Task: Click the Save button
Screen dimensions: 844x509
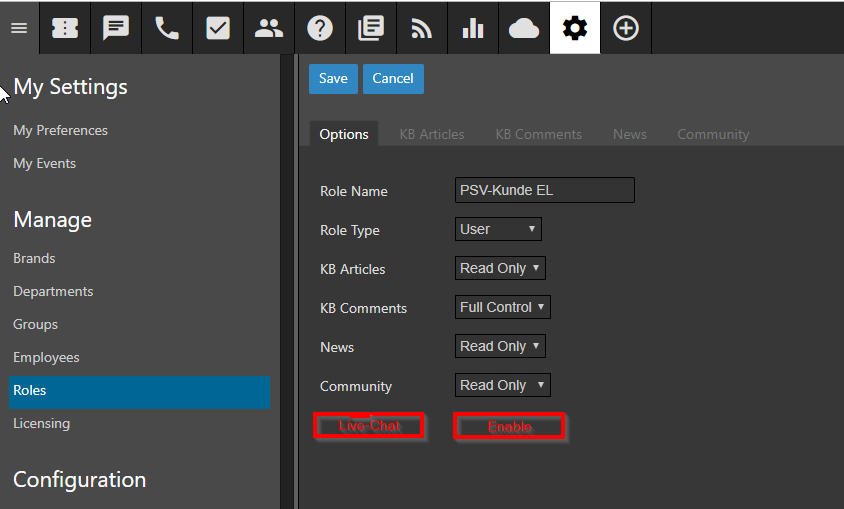Action: [333, 79]
